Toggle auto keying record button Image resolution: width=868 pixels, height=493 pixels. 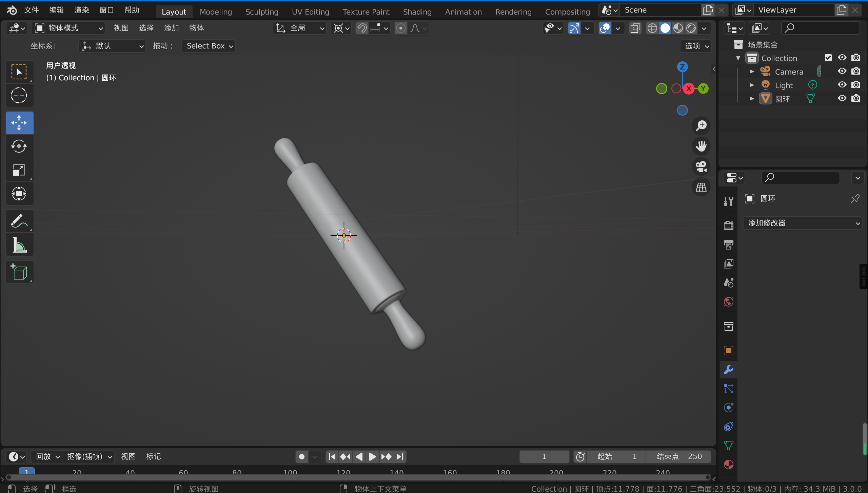[x=301, y=457]
